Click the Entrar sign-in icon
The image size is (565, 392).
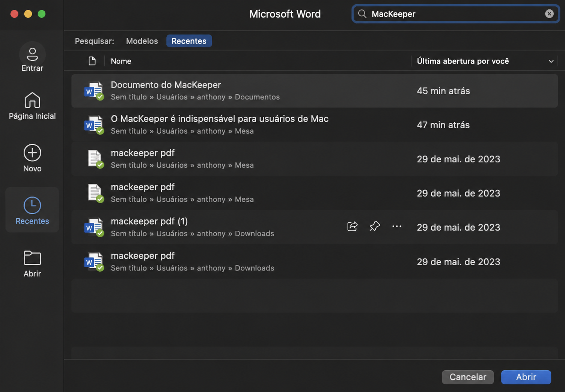32,54
